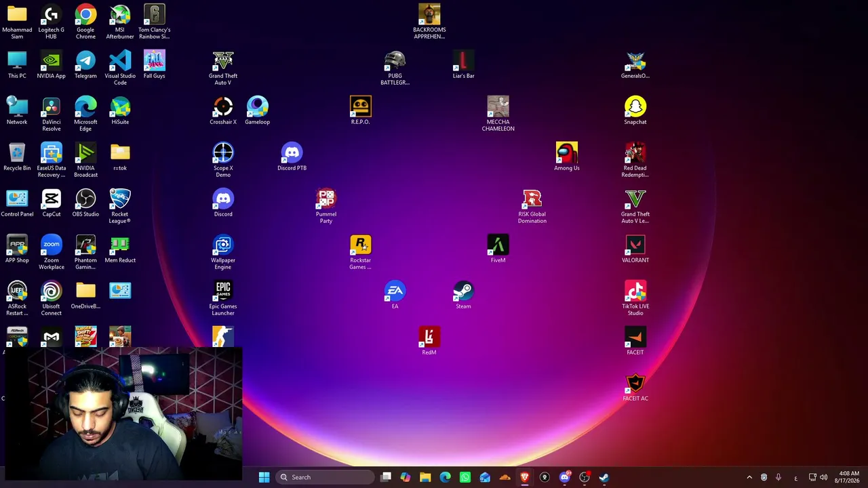Click the EaseUS Data Recovery icon
Screen dimensions: 868x488
[51, 159]
